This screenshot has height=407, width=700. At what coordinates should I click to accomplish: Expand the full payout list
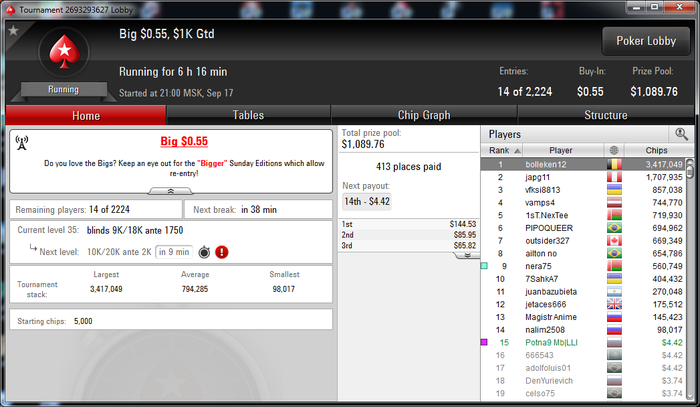pos(467,255)
